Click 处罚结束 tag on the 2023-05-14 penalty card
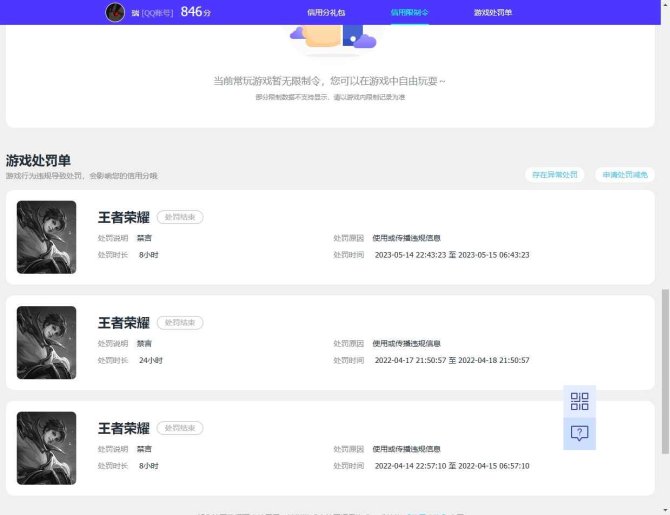Screen dimensions: 670x515 (x=180, y=217)
